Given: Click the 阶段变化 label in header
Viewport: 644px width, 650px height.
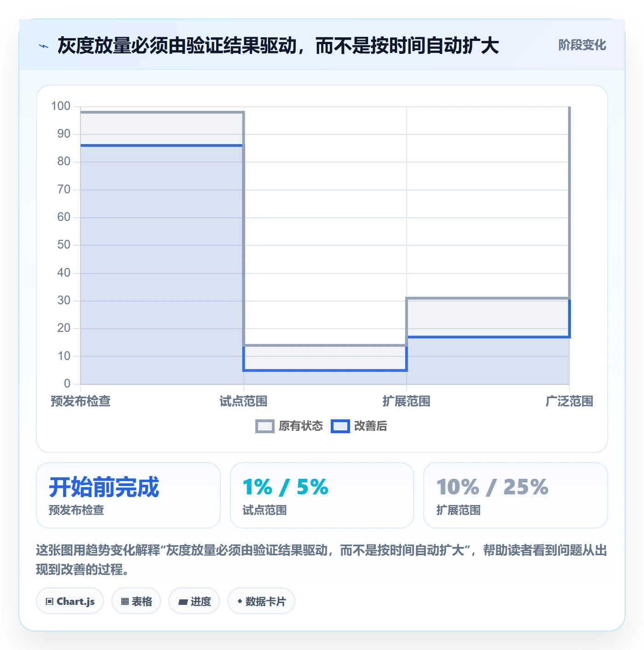Looking at the screenshot, I should pos(582,45).
